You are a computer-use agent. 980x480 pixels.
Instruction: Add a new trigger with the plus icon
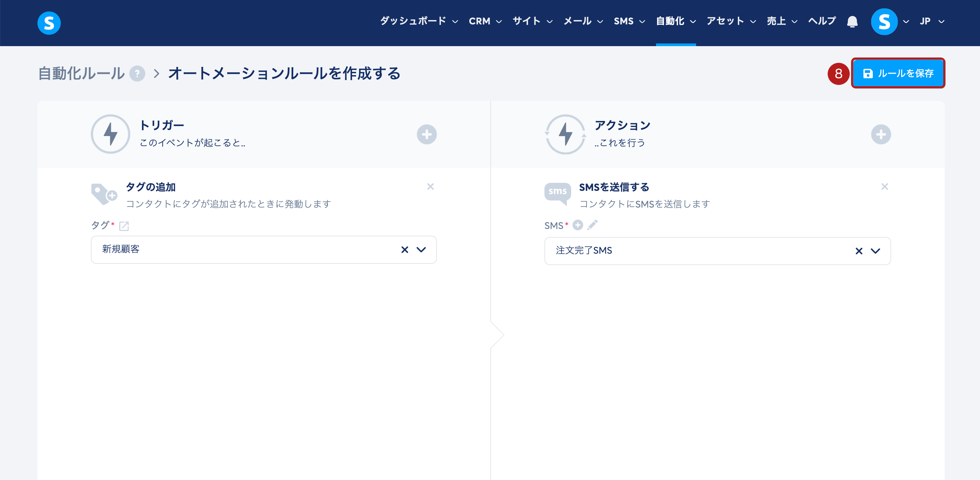tap(427, 134)
